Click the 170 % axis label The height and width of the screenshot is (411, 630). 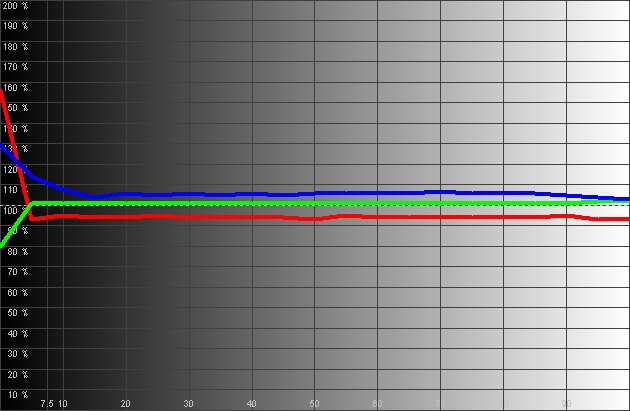pyautogui.click(x=16, y=67)
